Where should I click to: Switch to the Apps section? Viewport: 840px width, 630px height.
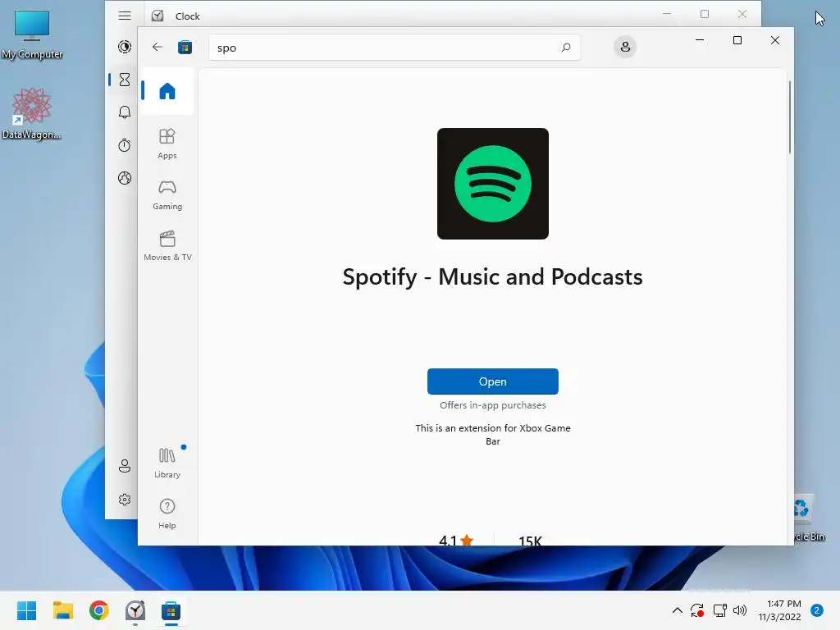pyautogui.click(x=167, y=144)
